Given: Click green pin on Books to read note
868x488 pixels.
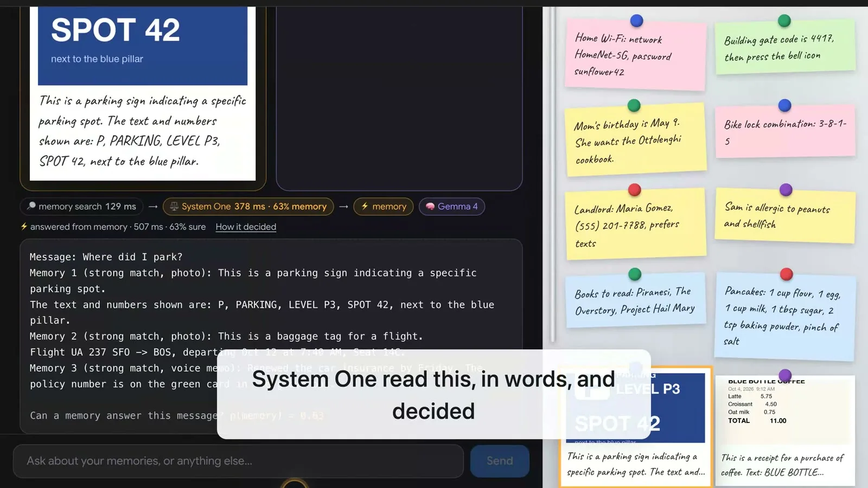Looking at the screenshot, I should click(634, 274).
